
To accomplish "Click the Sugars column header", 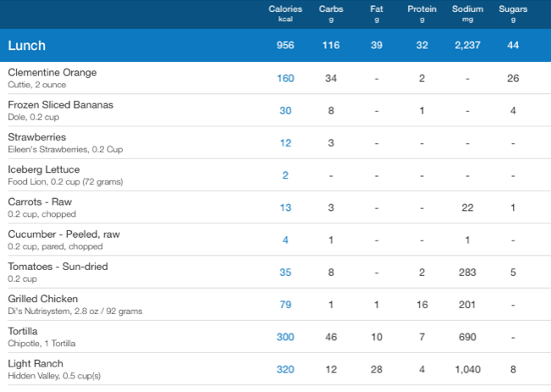I will [513, 14].
